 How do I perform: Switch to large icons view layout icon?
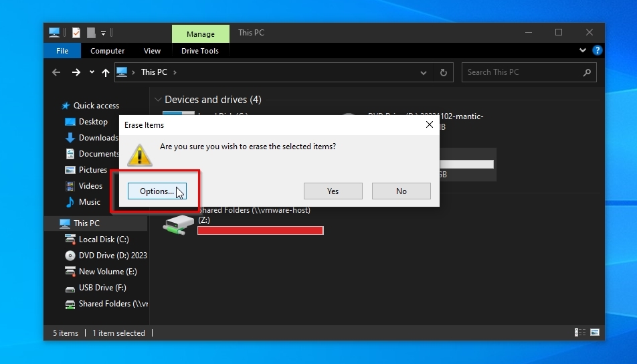(x=595, y=333)
